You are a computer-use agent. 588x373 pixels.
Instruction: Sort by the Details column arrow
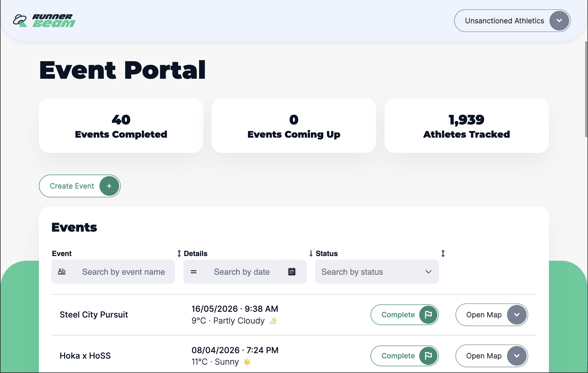[311, 253]
